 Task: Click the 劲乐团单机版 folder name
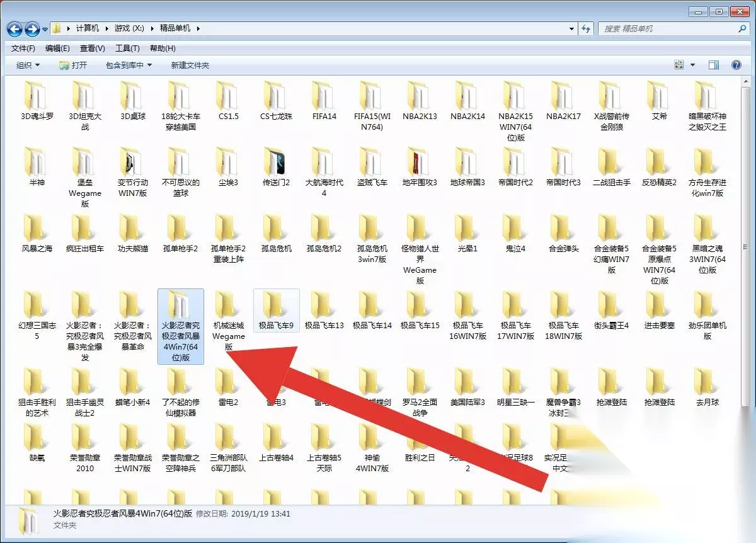point(707,331)
